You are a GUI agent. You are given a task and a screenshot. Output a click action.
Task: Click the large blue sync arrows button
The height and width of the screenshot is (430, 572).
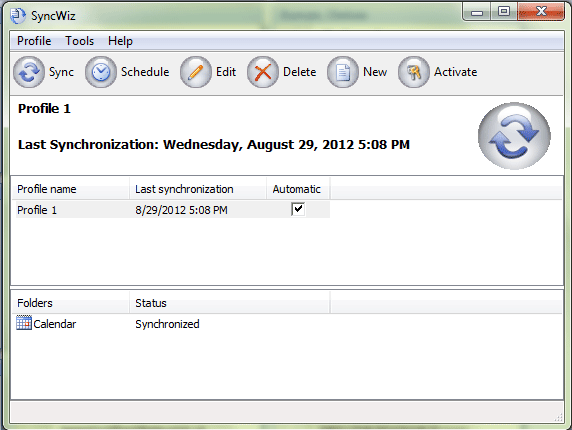point(514,136)
